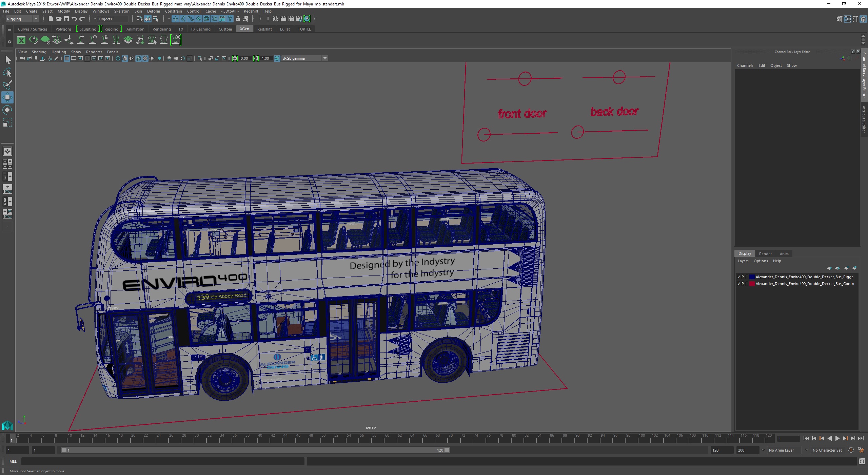Open the viewport Shading menu

coord(39,52)
